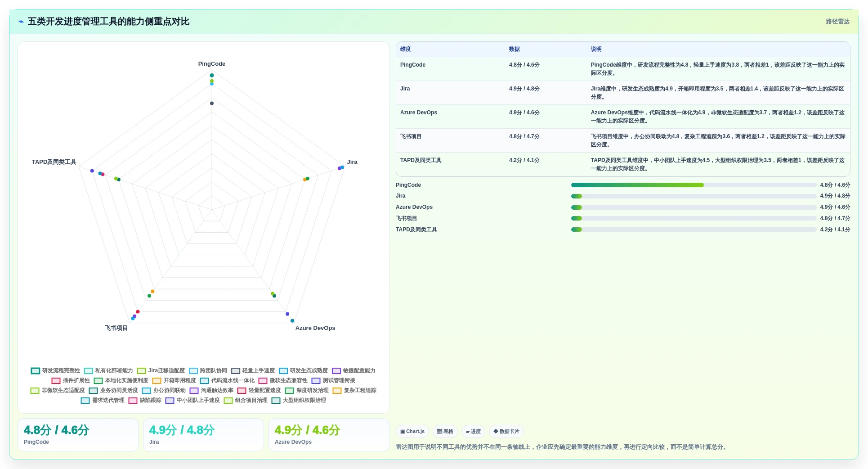Hide the 大型组织权限治理 legend series
The height and width of the screenshot is (469, 868).
tap(299, 400)
